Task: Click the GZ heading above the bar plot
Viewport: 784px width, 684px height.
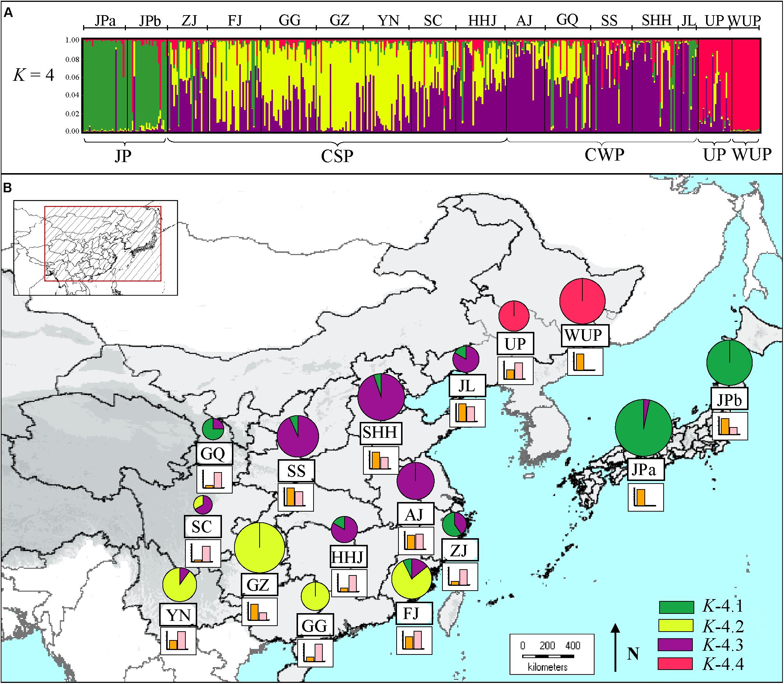Action: click(x=339, y=20)
